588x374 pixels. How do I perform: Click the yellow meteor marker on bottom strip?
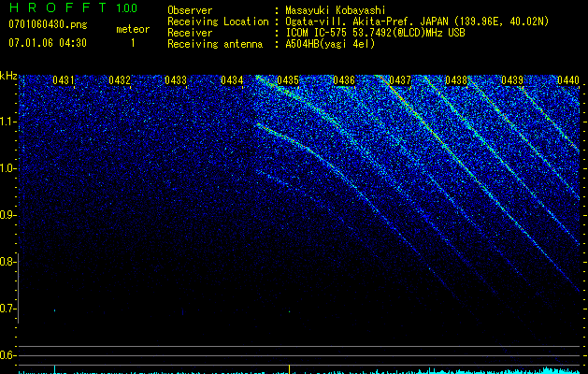[289, 369]
